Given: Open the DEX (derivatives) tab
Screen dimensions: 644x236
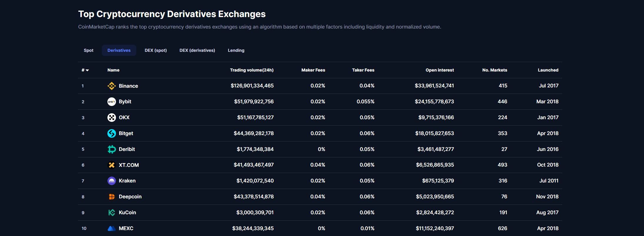Looking at the screenshot, I should [x=197, y=50].
